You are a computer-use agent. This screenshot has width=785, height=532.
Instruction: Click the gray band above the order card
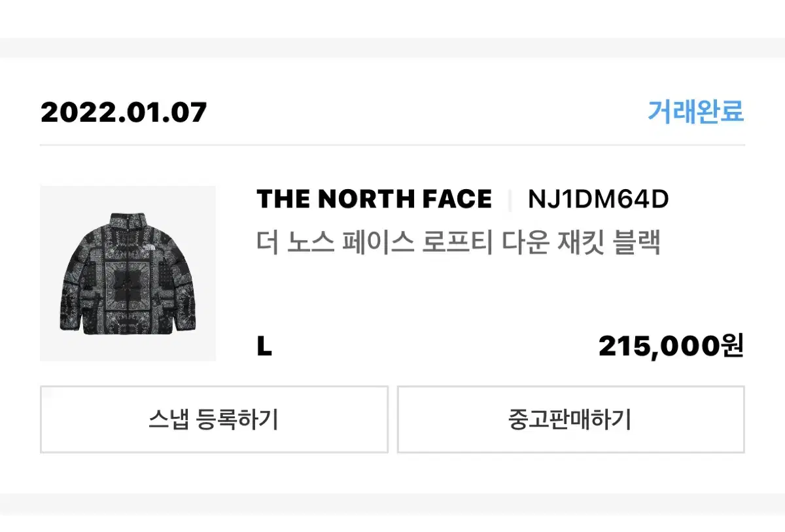coord(392,47)
